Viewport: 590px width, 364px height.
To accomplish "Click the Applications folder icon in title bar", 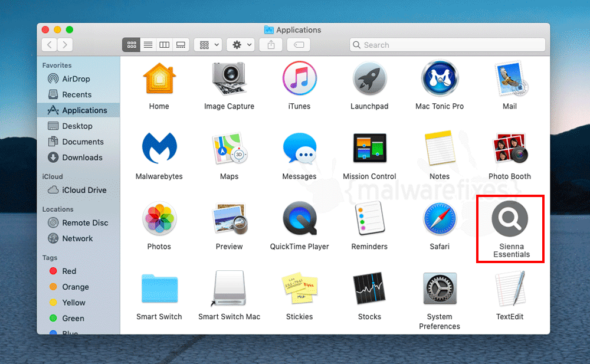I will tap(268, 29).
